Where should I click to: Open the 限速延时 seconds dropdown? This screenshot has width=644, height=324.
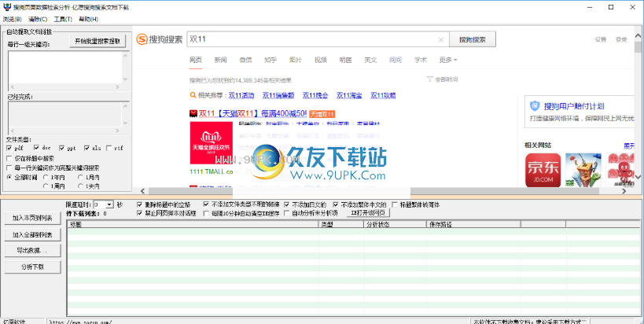coord(109,204)
